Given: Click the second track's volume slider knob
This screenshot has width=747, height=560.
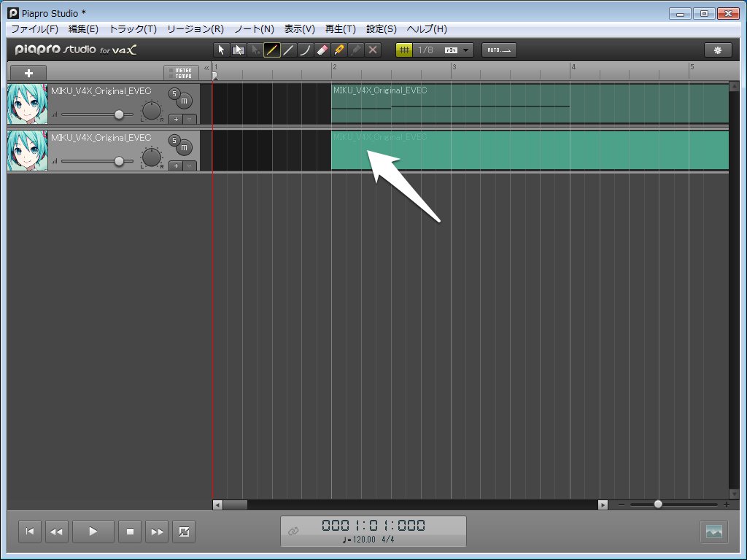Looking at the screenshot, I should (x=119, y=161).
